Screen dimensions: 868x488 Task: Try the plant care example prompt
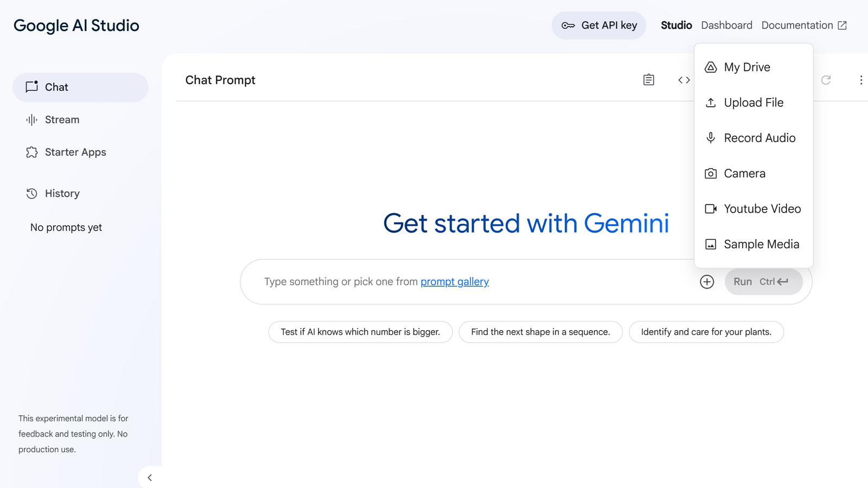[706, 332]
